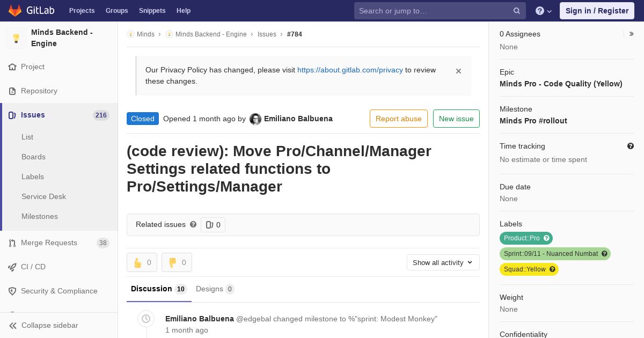Click the related issues count badge
Image resolution: width=644 pixels, height=338 pixels.
tap(213, 225)
